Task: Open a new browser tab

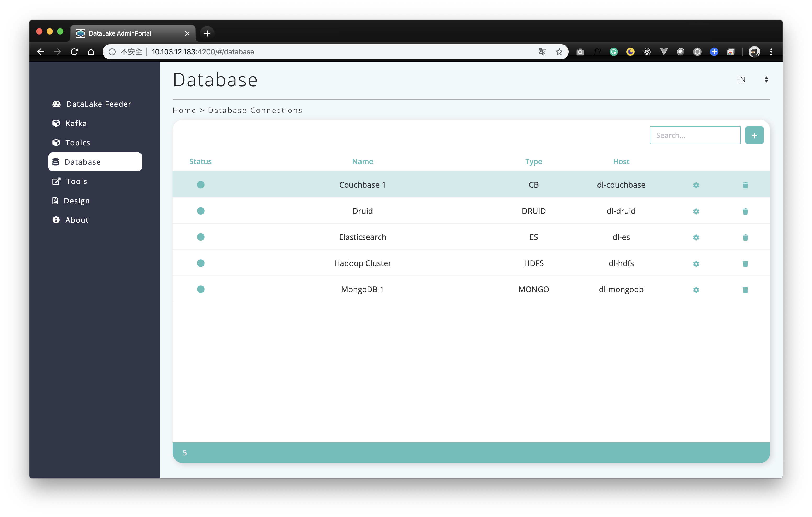Action: pyautogui.click(x=207, y=33)
